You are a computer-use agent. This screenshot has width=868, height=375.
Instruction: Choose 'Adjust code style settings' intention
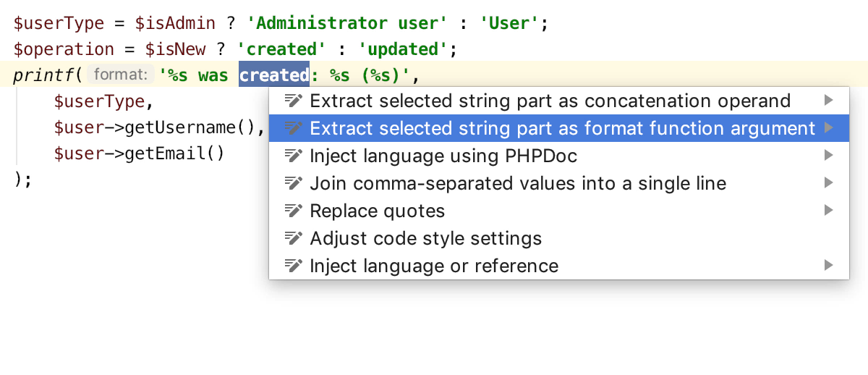click(559, 238)
